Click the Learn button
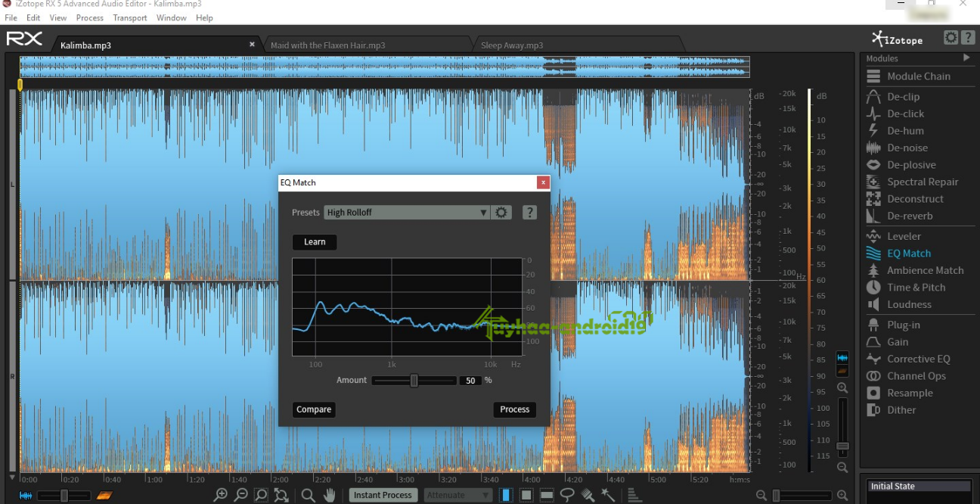 point(315,242)
